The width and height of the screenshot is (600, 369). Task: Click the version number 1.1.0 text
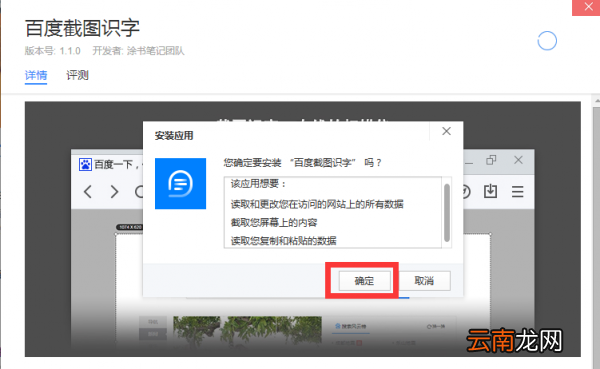[x=70, y=51]
